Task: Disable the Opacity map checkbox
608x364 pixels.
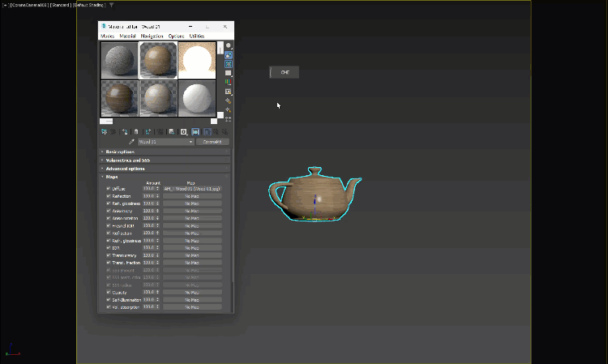Action: [x=109, y=293]
